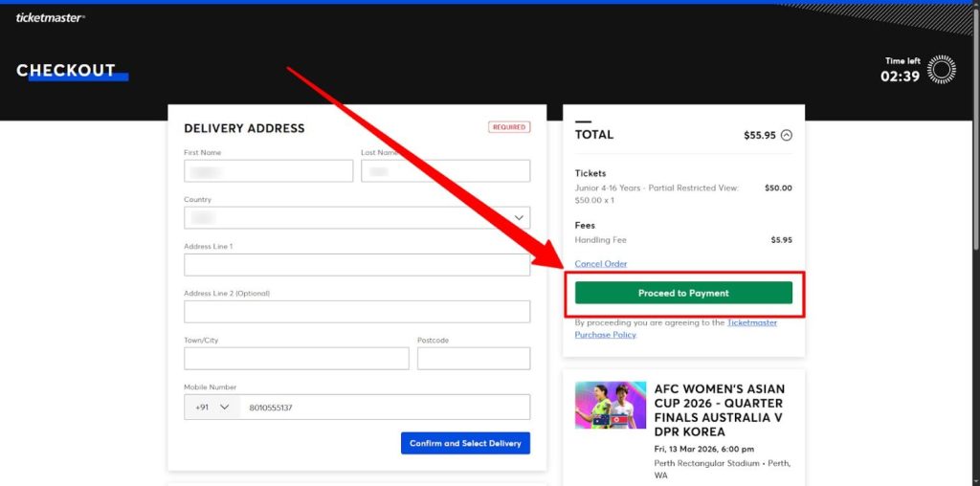Click the 02:39 time left value
This screenshot has width=980, height=486.
click(x=900, y=77)
